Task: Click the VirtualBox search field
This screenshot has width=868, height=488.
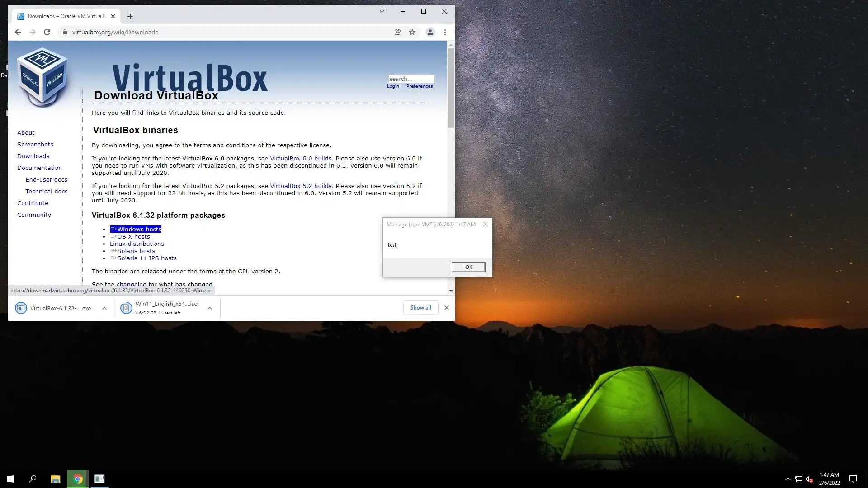Action: click(x=411, y=79)
